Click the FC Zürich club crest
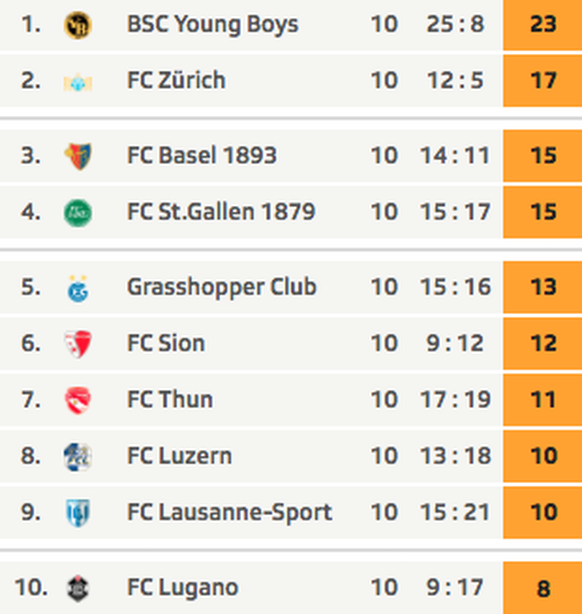Viewport: 582px width, 614px height. coord(78,82)
